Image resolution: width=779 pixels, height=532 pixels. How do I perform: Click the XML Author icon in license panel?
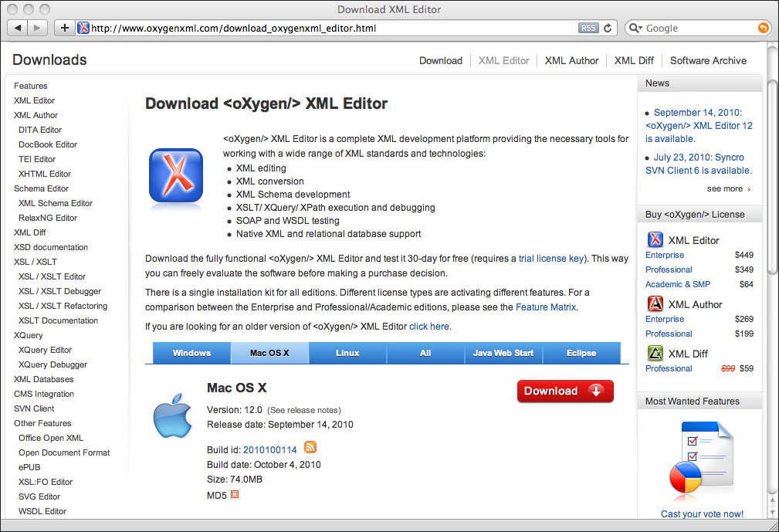click(x=655, y=303)
